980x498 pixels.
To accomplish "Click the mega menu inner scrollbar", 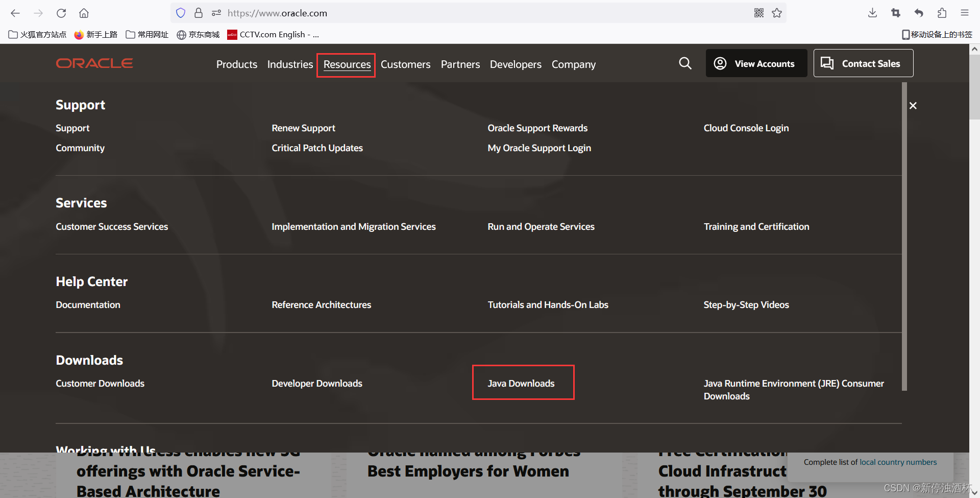I will [904, 236].
